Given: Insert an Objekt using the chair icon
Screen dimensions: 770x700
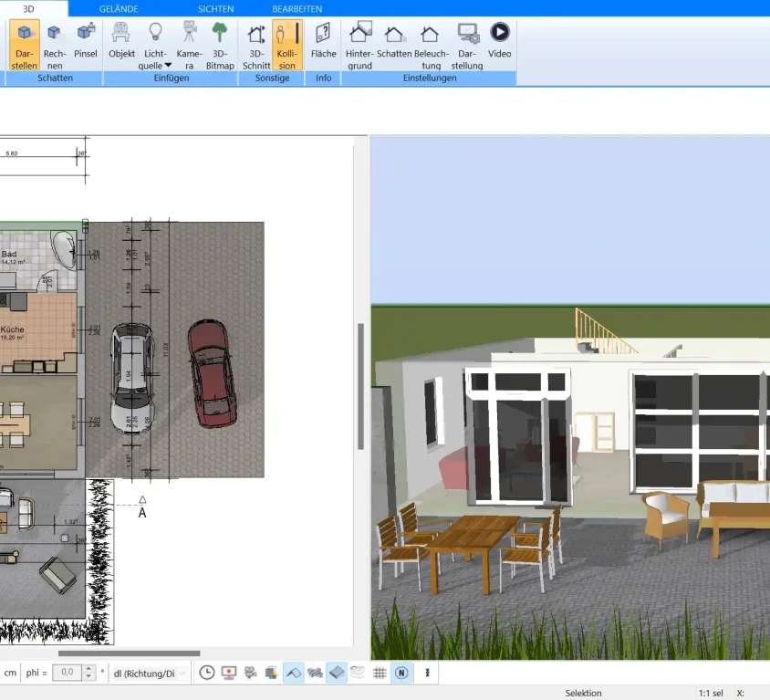Looking at the screenshot, I should click(121, 40).
